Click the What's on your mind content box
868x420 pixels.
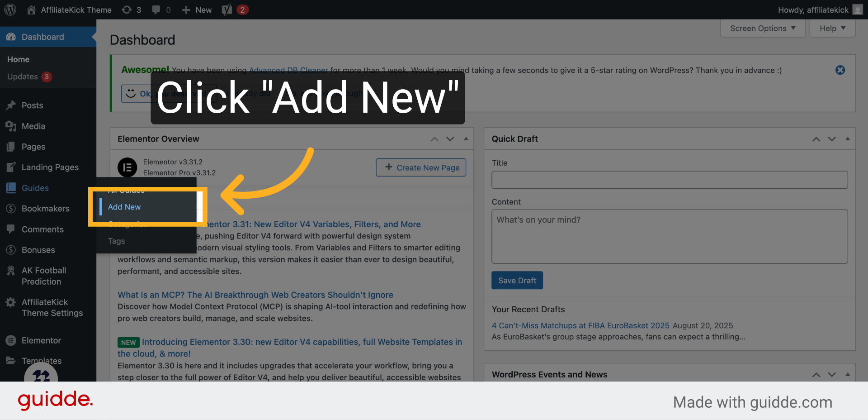670,237
